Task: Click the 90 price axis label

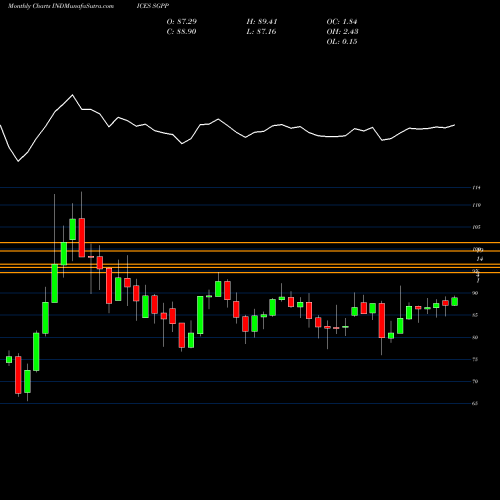Action: 475,293
